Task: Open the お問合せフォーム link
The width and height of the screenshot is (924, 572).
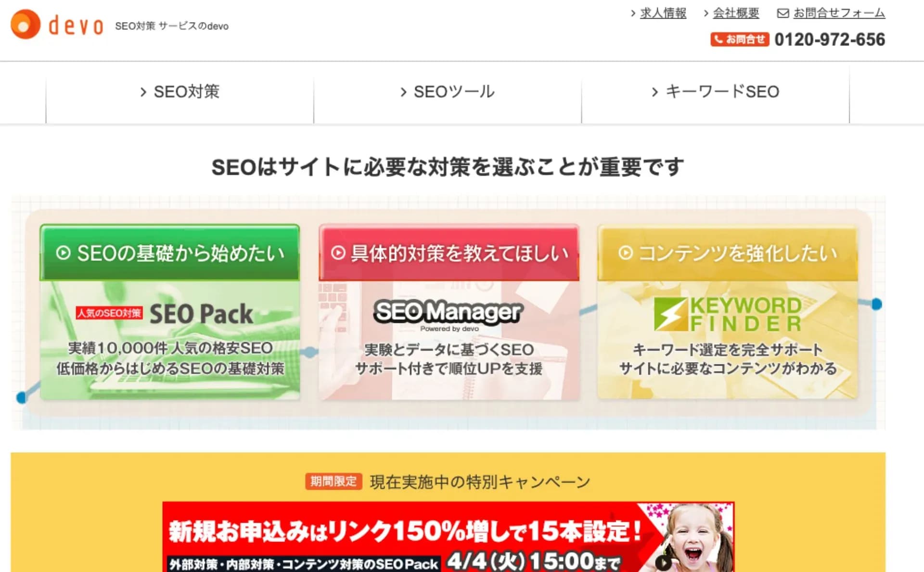Action: (839, 13)
